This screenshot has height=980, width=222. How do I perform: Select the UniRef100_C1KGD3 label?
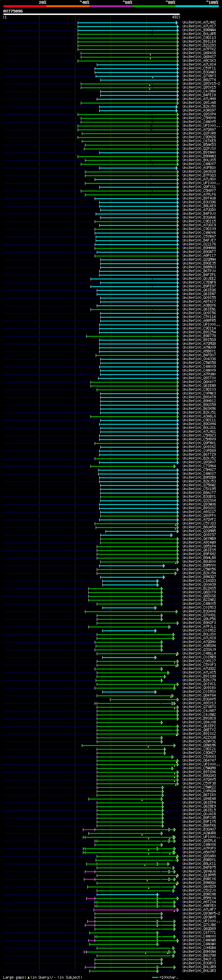click(x=199, y=581)
